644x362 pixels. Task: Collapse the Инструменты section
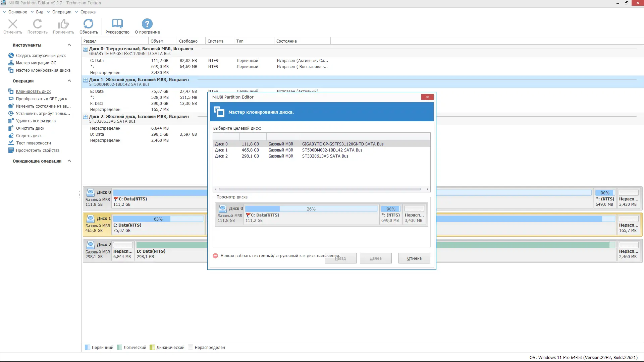click(x=69, y=45)
